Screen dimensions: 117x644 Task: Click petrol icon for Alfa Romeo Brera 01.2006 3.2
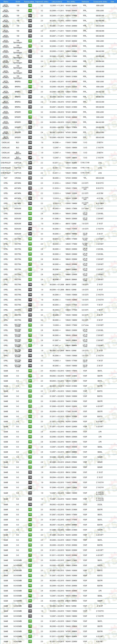click(x=30, y=81)
